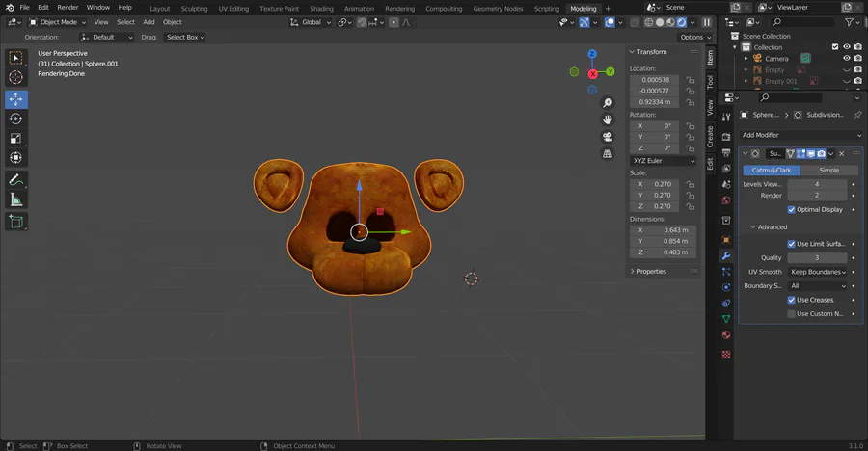Select the Annotate tool
The image size is (868, 451).
pyautogui.click(x=16, y=180)
